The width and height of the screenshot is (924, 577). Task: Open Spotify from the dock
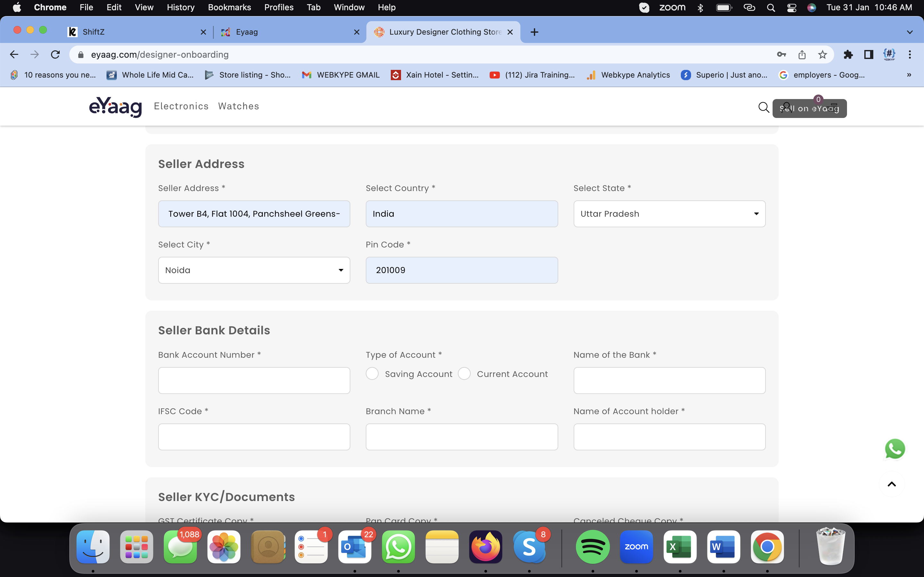[593, 547]
